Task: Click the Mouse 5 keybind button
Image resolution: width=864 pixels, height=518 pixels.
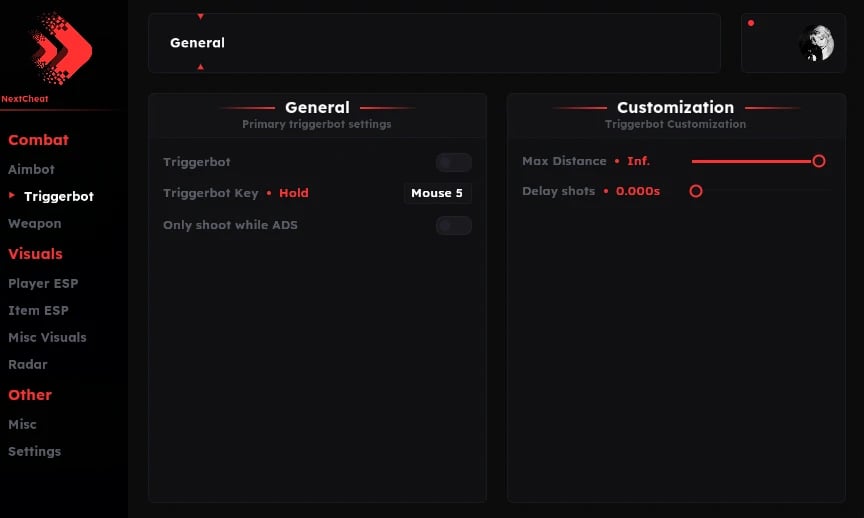Action: [x=437, y=193]
